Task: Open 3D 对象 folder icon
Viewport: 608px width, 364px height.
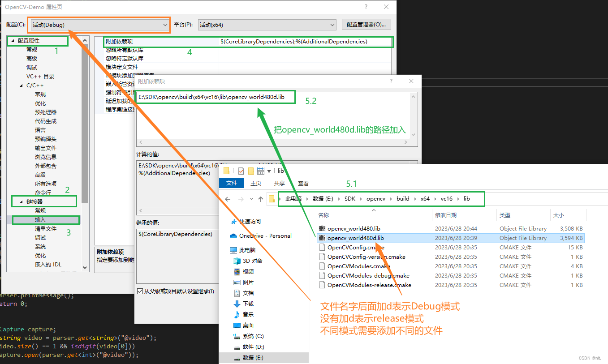Action: coord(237,261)
